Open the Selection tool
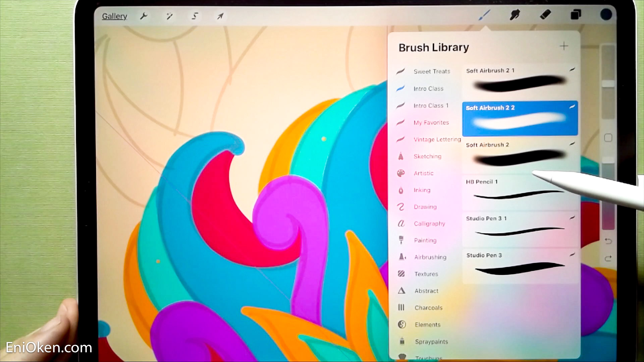The width and height of the screenshot is (644, 362). pyautogui.click(x=195, y=16)
